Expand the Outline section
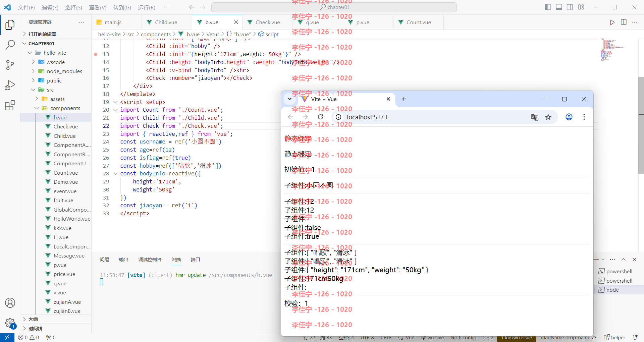This screenshot has width=644, height=342. (x=56, y=319)
